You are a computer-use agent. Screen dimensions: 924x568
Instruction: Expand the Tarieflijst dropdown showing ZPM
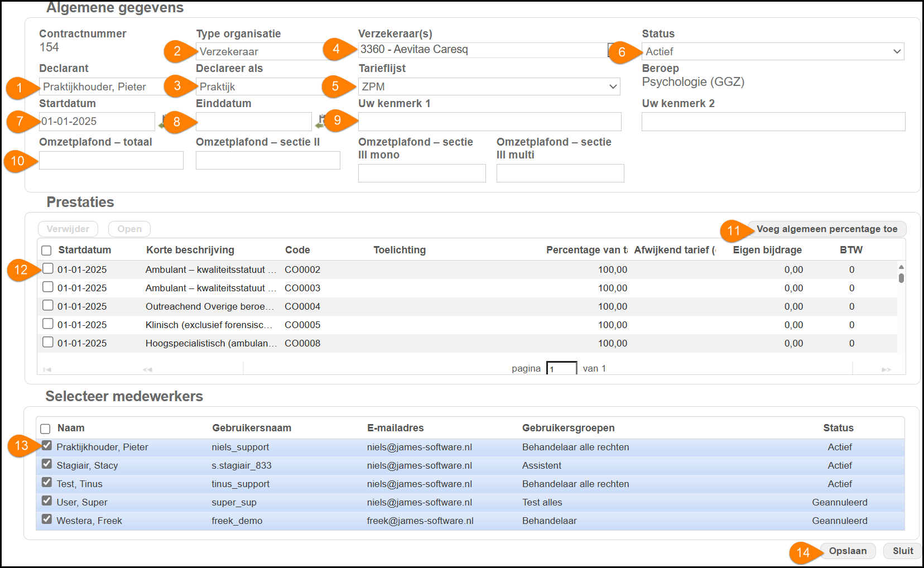(x=489, y=86)
